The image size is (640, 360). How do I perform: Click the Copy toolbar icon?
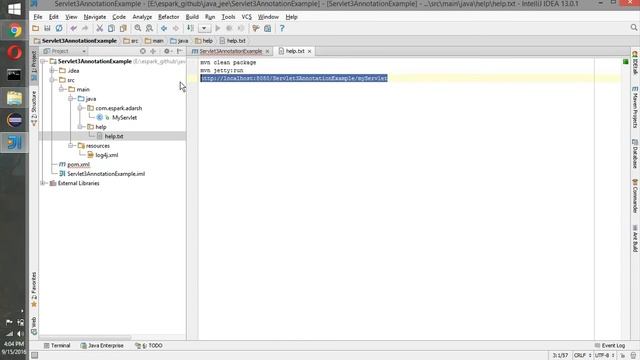pos(111,28)
